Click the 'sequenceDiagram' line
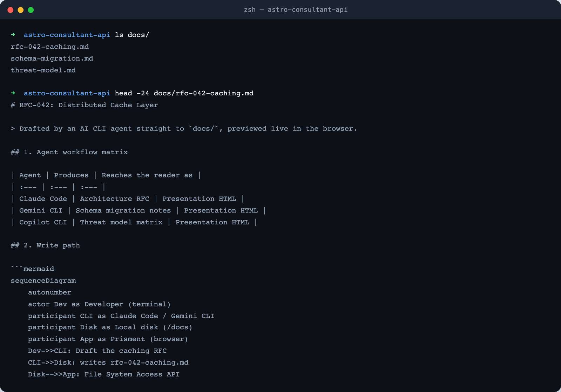Viewport: 561px width, 392px height. 43,281
